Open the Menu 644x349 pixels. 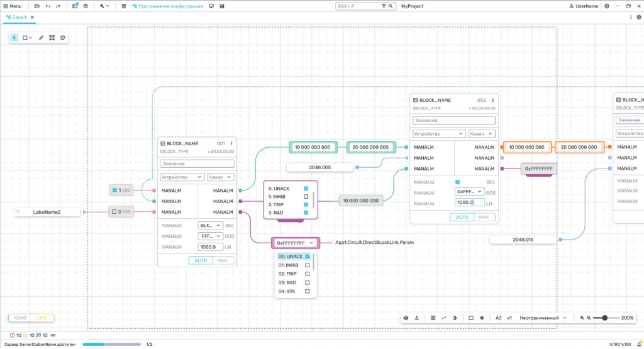pos(12,6)
